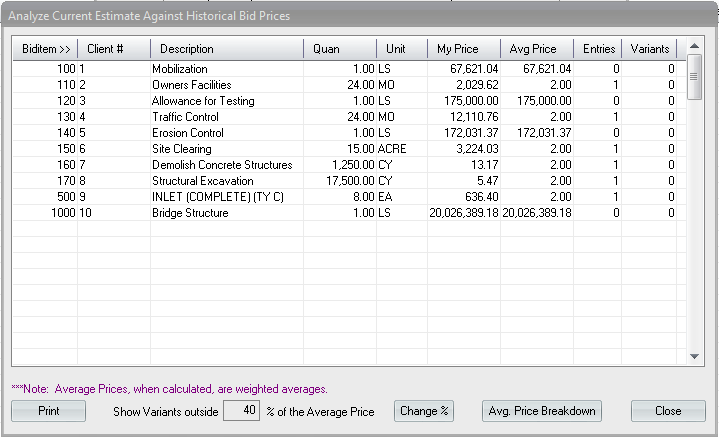The image size is (719, 437).
Task: Click the vertical scrollbar thumb
Action: point(694,77)
